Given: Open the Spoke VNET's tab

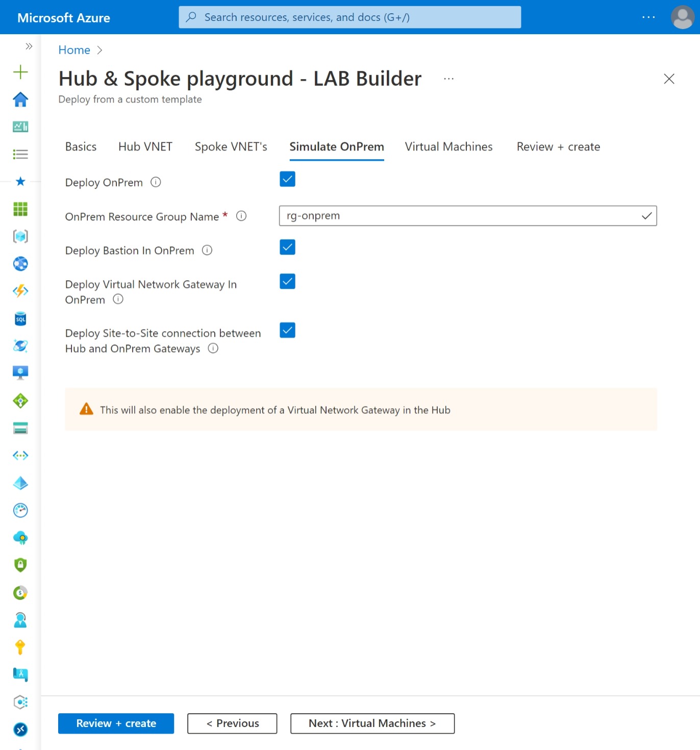Looking at the screenshot, I should 231,147.
